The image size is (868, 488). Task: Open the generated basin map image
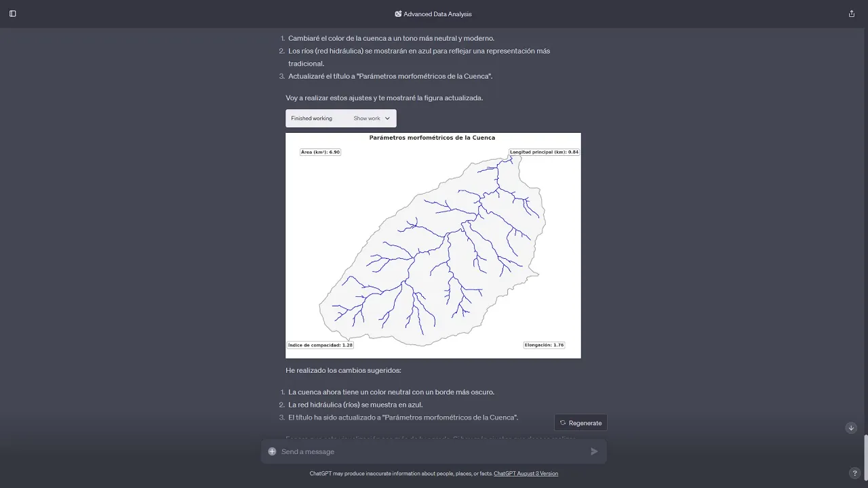pyautogui.click(x=433, y=245)
